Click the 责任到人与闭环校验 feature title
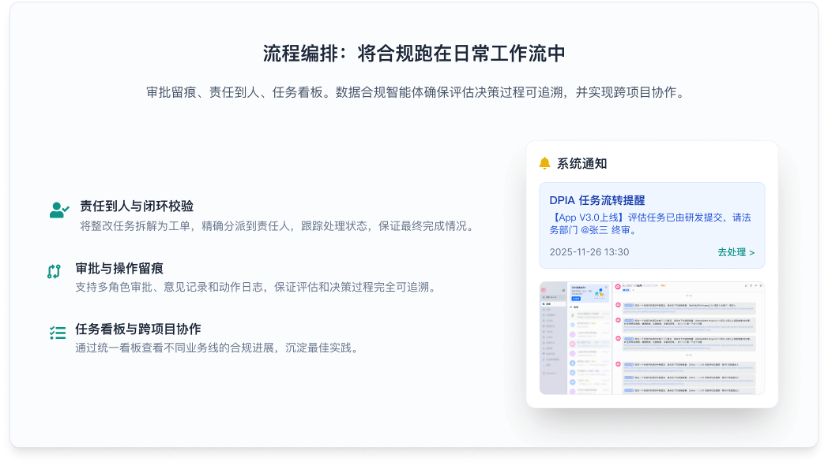Viewport: 828px width, 466px height. tap(137, 206)
